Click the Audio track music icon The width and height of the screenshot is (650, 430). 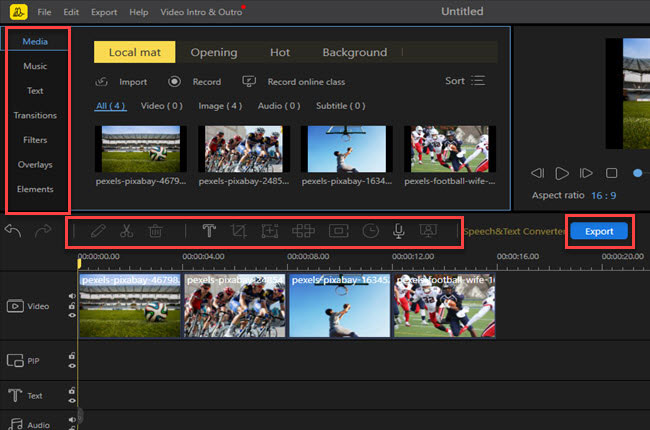click(16, 424)
